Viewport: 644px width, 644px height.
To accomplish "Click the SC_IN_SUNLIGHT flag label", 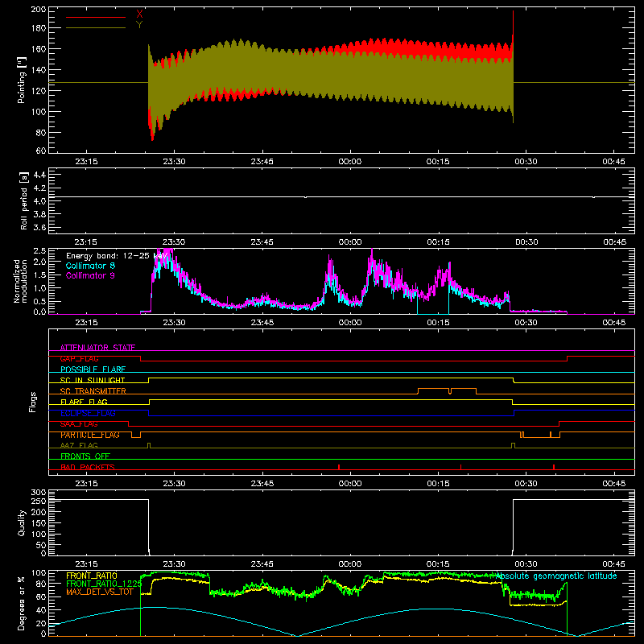I will coord(93,380).
